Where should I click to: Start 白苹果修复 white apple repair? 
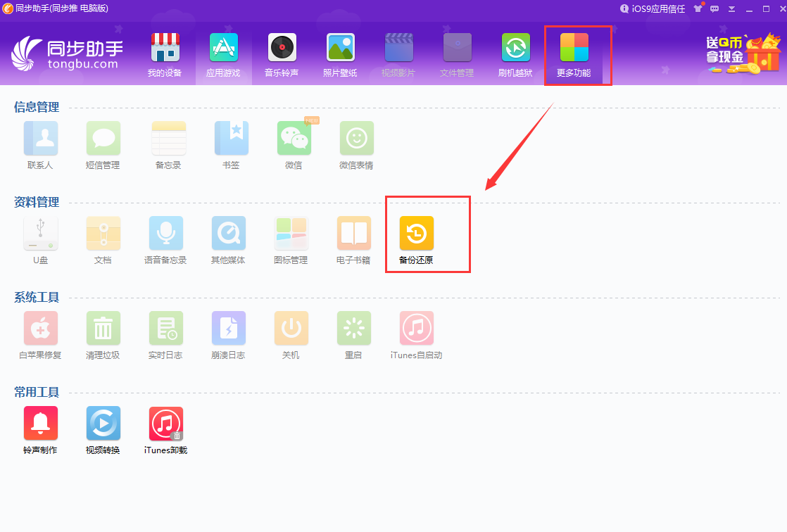coord(40,328)
